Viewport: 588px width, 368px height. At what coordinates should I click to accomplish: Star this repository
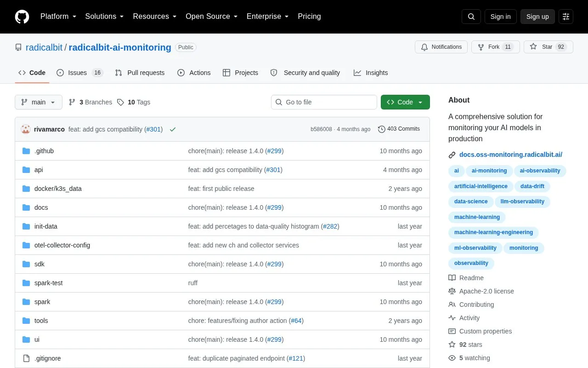[x=548, y=47]
